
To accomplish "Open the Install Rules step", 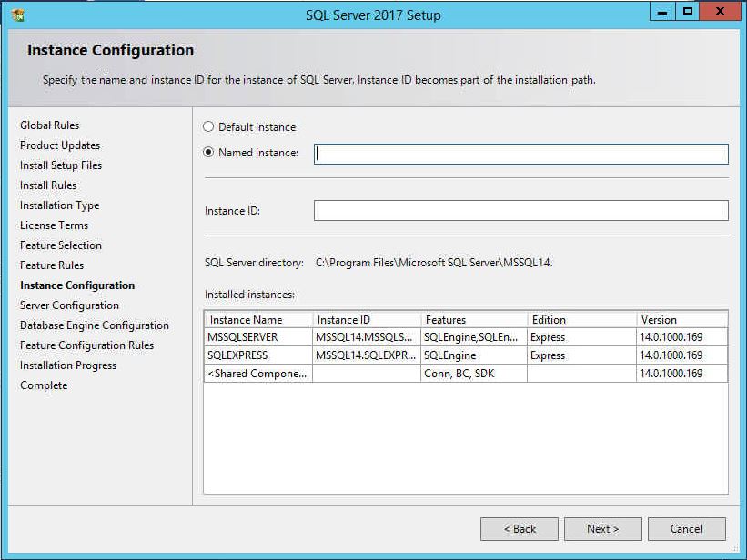I will click(48, 185).
